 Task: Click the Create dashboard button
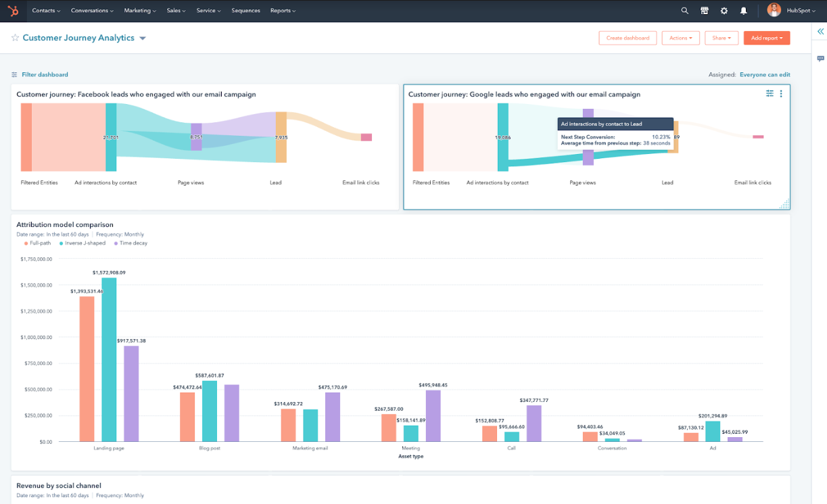pyautogui.click(x=628, y=38)
